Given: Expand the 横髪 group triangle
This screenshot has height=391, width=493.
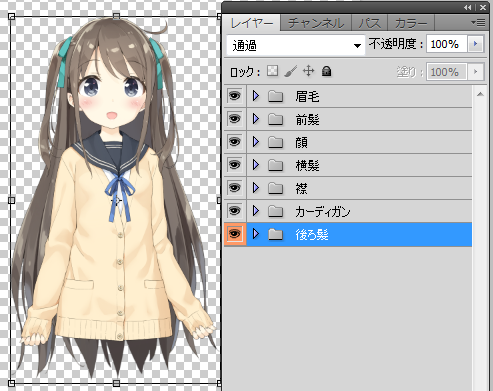Looking at the screenshot, I should 256,165.
